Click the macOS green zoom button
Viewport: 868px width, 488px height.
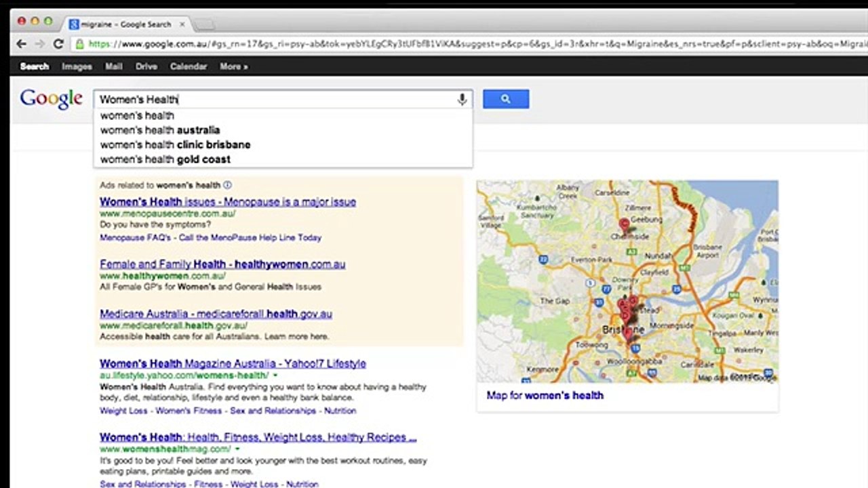48,21
